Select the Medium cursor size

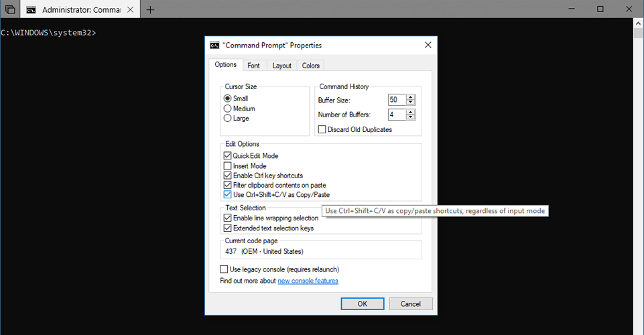[228, 109]
